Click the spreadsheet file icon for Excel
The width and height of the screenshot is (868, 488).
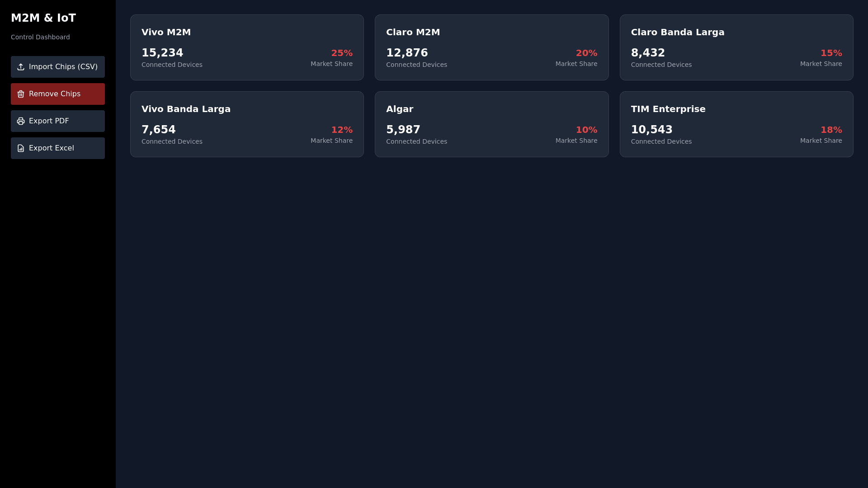pos(21,148)
